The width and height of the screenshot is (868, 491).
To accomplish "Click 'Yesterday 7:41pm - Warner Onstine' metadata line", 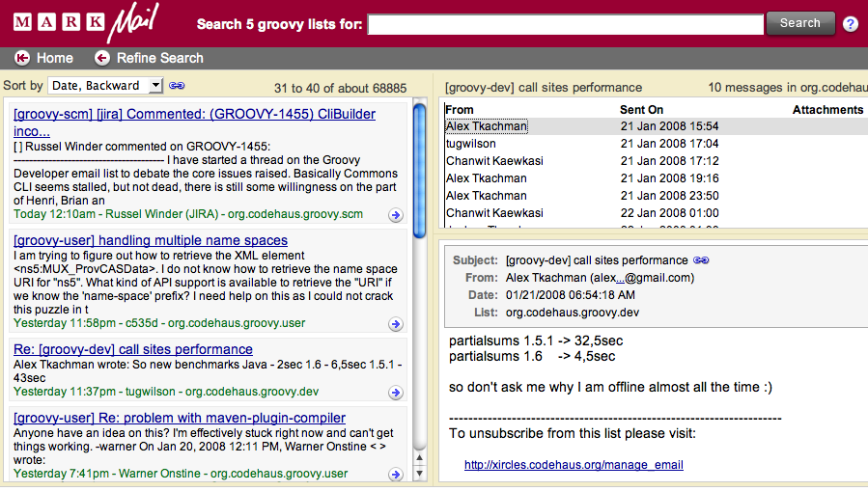I will pos(181,474).
